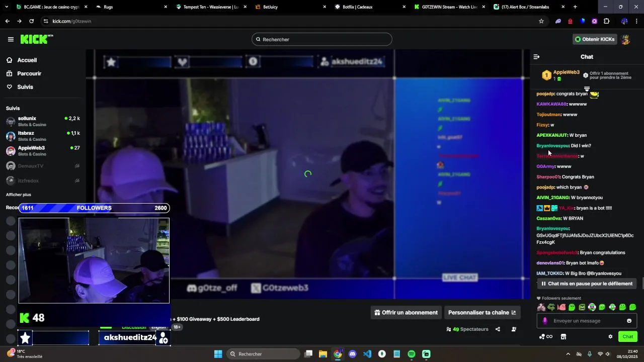Open a new browser tab
The image size is (644, 362).
tap(575, 7)
